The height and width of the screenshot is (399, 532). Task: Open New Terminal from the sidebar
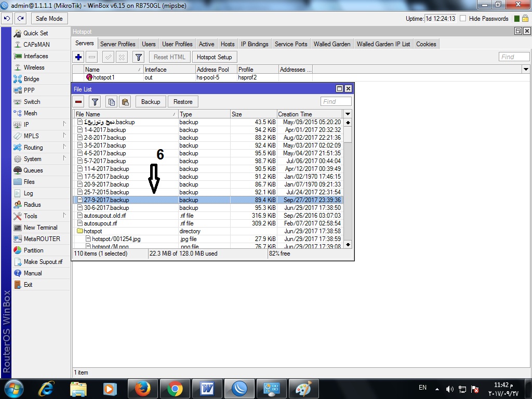point(41,228)
